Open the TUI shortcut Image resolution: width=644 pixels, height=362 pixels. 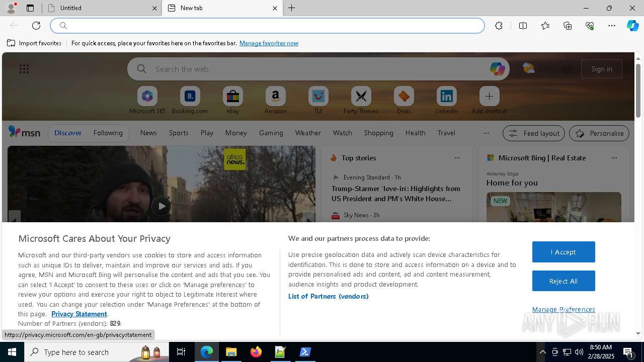pos(318,101)
